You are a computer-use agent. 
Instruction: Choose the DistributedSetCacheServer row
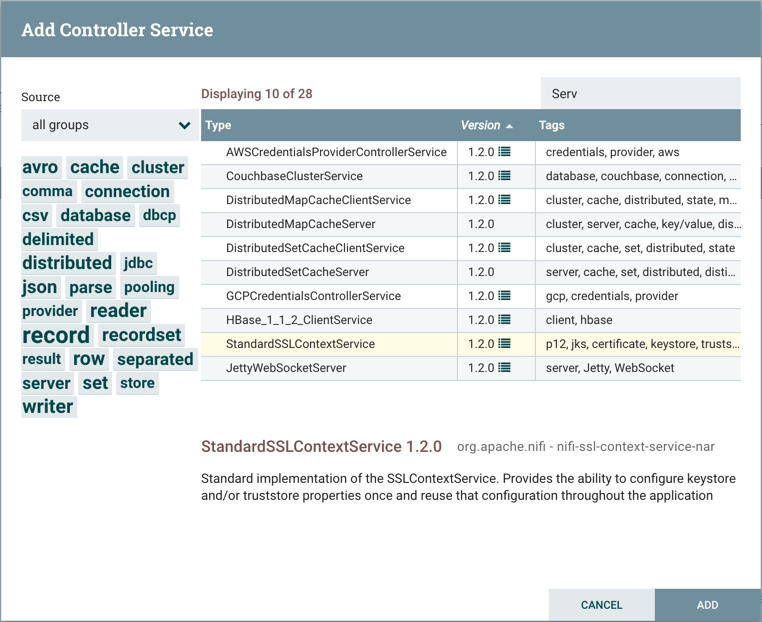297,272
